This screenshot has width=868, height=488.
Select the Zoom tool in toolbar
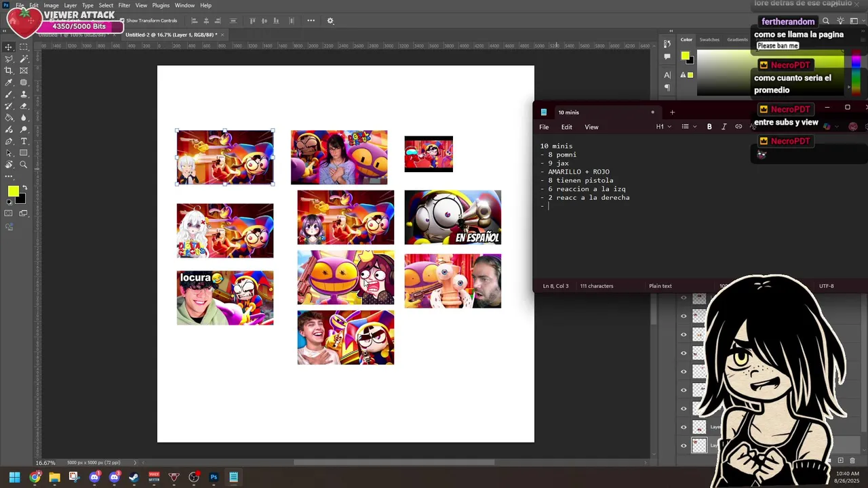[x=24, y=165]
